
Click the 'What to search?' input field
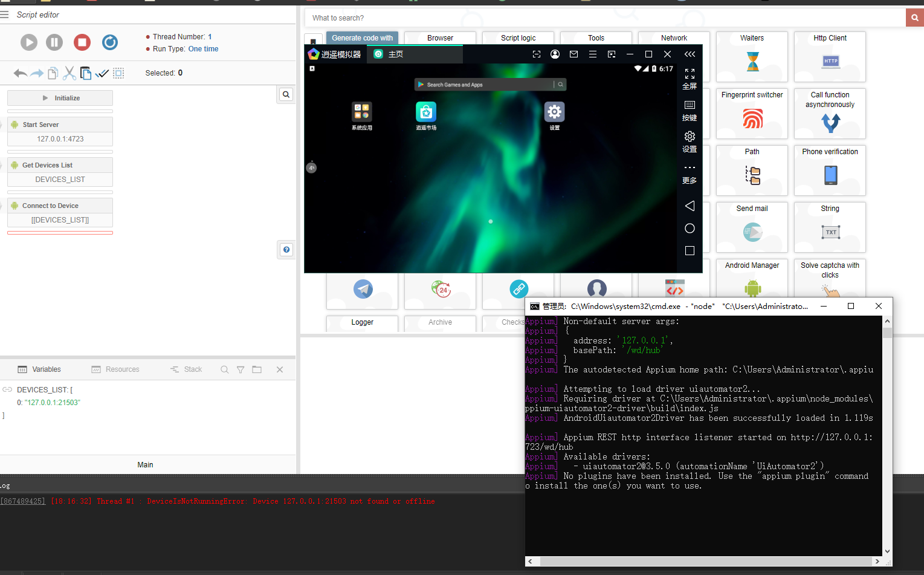point(604,18)
